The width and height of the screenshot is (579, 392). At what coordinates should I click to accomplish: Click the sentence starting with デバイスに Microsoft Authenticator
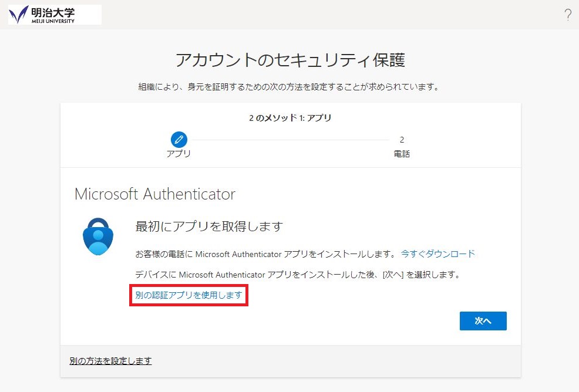(x=298, y=275)
